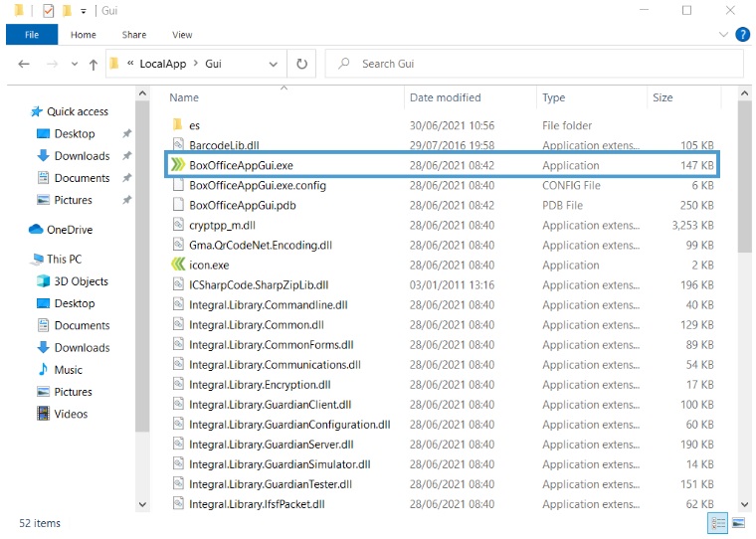756x539 pixels.
Task: Click pin icon beside Quick access Documents
Action: tap(126, 178)
